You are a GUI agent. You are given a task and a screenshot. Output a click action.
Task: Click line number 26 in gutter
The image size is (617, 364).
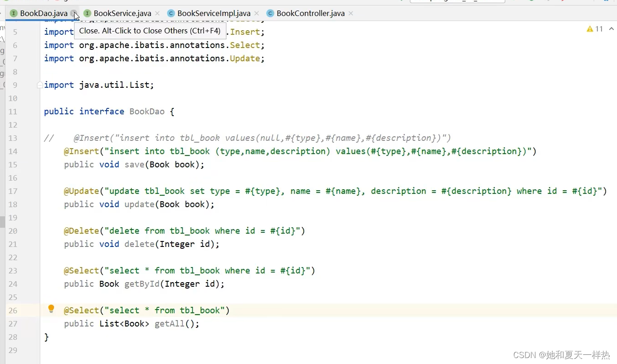click(x=13, y=310)
